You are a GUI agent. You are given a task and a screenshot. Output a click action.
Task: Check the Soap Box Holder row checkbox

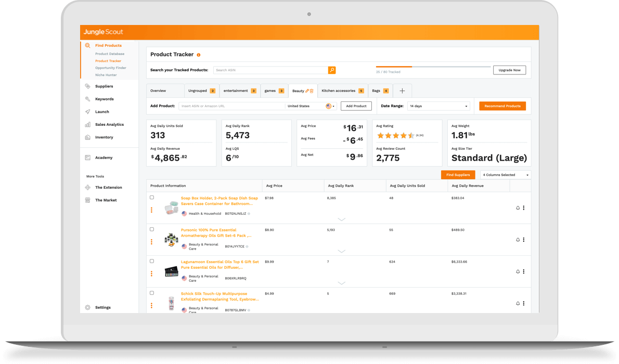click(x=152, y=198)
